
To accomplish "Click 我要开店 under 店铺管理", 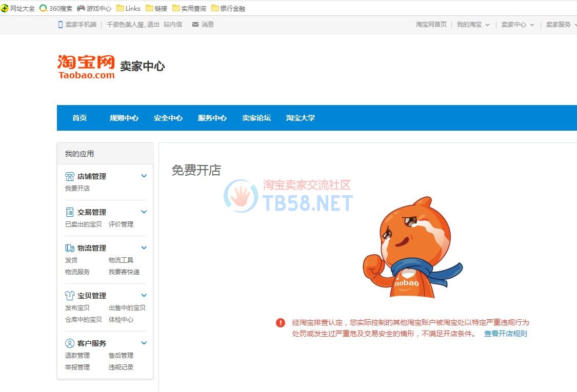I will coord(77,188).
